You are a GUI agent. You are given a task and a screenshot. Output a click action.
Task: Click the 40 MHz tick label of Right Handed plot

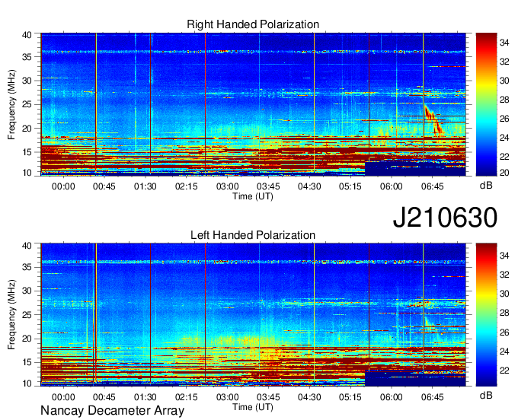(27, 35)
